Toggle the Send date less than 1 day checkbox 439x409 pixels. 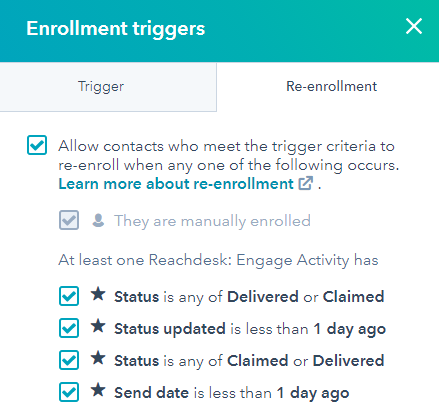(69, 392)
